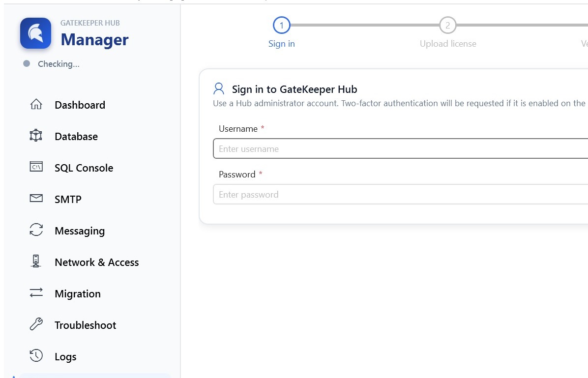Image resolution: width=588 pixels, height=378 pixels.
Task: Select the Troubleshoot wrench icon
Action: (x=36, y=324)
